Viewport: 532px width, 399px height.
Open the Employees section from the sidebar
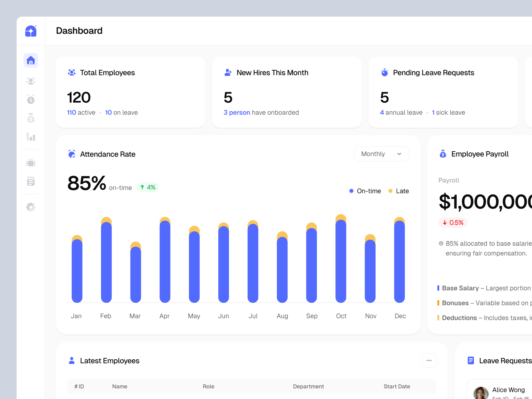coord(31,81)
